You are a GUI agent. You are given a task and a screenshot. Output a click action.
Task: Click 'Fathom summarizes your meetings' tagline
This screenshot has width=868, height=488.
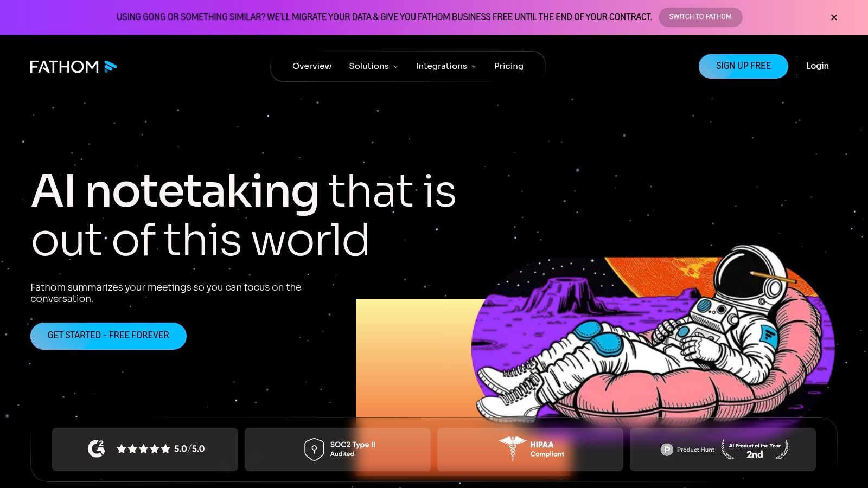point(166,293)
